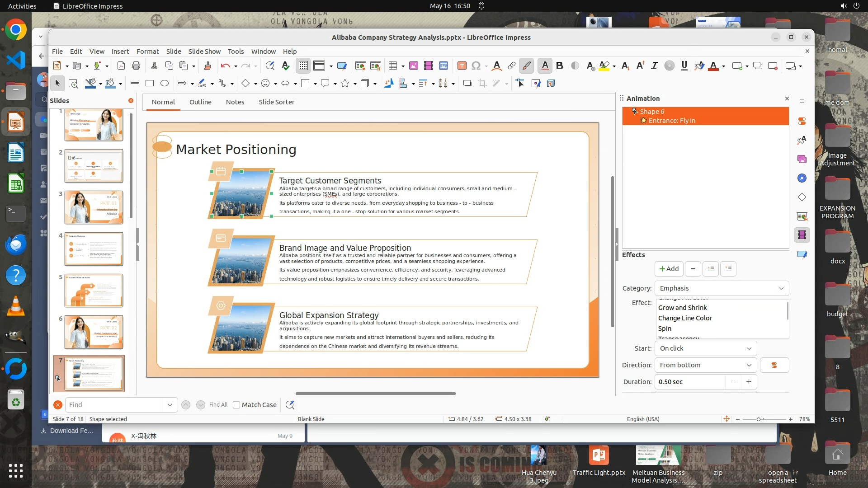The width and height of the screenshot is (868, 488).
Task: Click the Add effect button
Action: (x=669, y=269)
